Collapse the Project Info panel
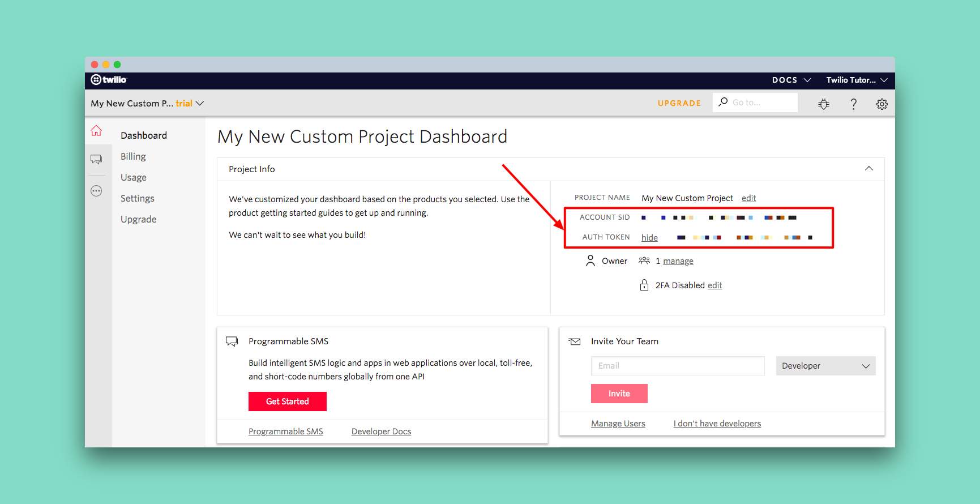 (868, 169)
